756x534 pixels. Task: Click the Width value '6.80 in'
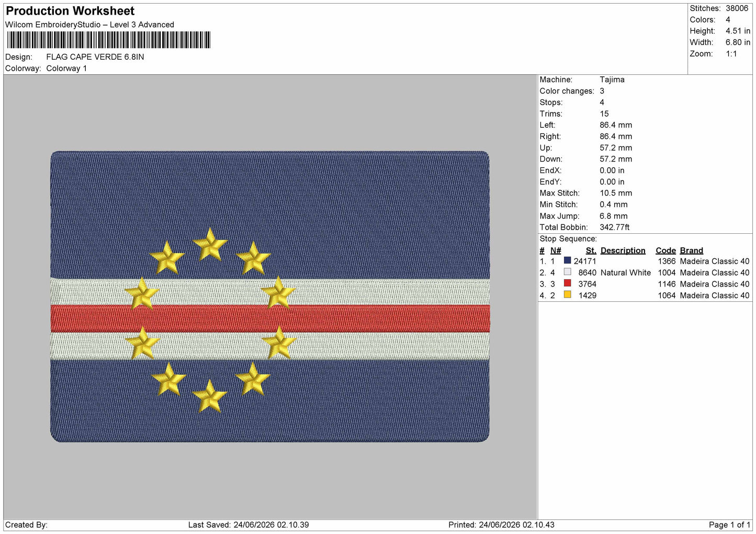click(738, 42)
